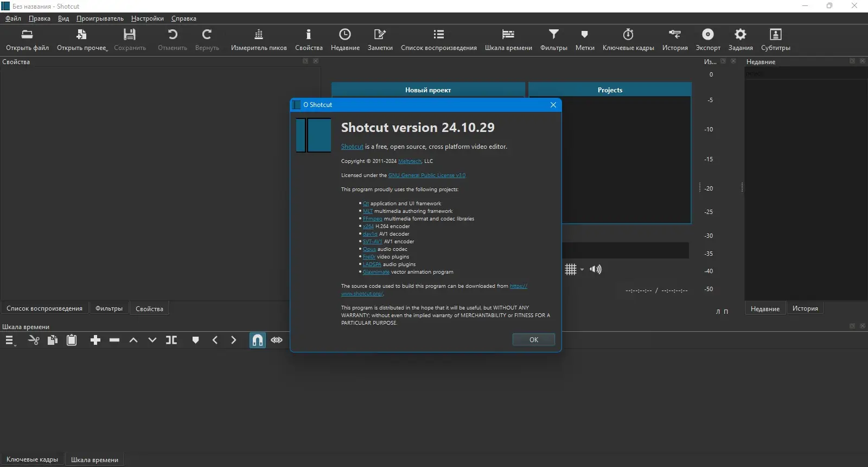The width and height of the screenshot is (868, 467).
Task: Open the Настройки menu
Action: point(147,18)
